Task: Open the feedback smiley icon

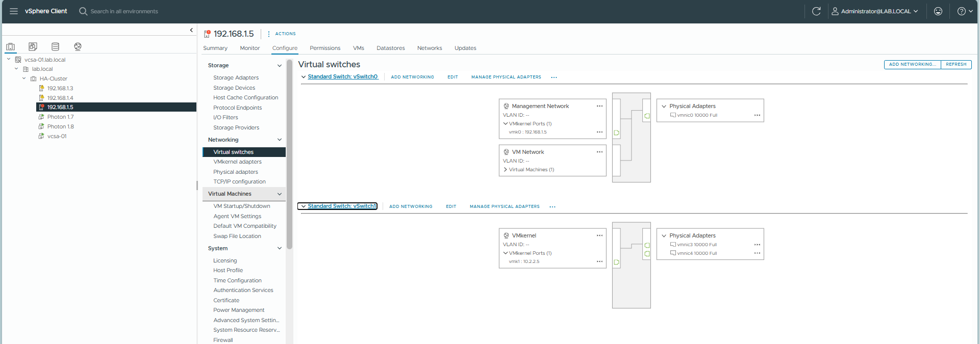Action: click(x=938, y=11)
